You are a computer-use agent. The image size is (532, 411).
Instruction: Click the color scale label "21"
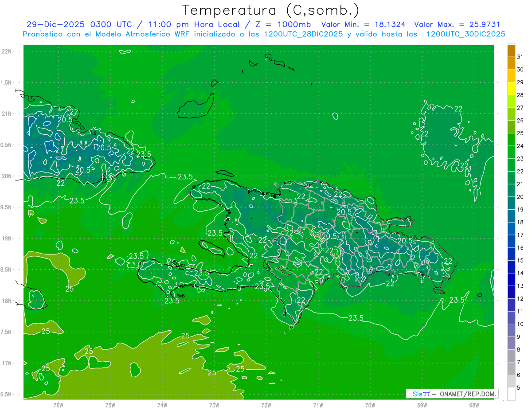tap(520, 184)
